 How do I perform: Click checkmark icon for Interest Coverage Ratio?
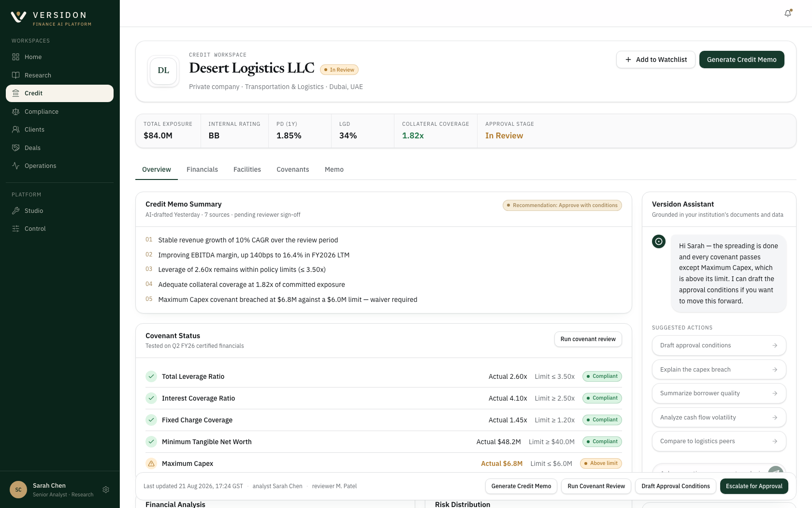[151, 398]
